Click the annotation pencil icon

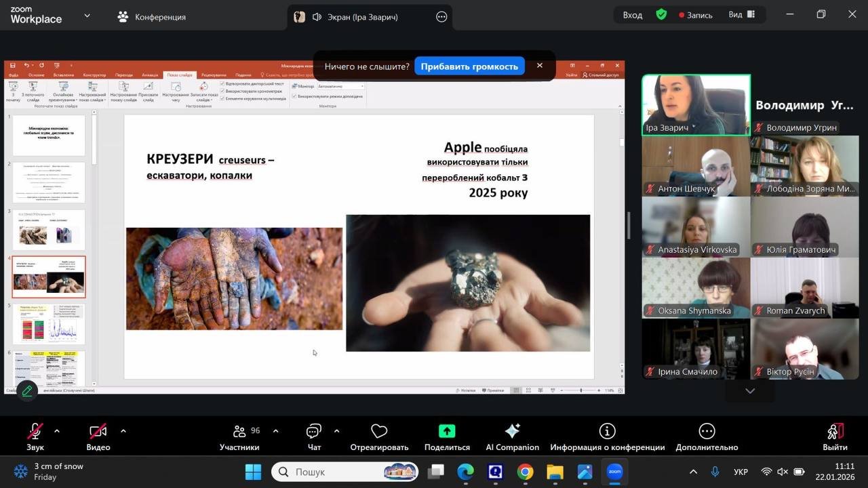pyautogui.click(x=27, y=391)
